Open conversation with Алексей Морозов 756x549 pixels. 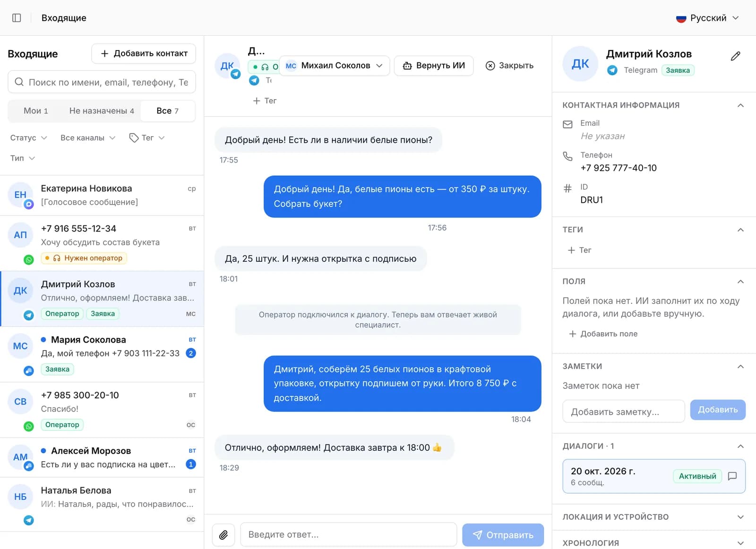(102, 457)
